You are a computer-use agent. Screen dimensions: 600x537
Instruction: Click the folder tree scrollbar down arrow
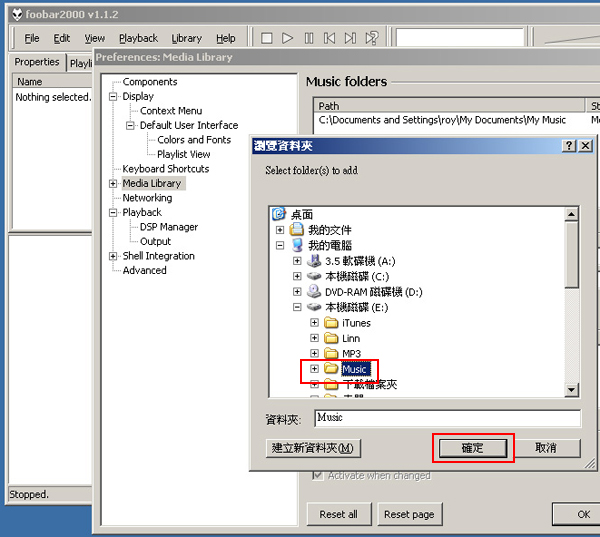[571, 390]
